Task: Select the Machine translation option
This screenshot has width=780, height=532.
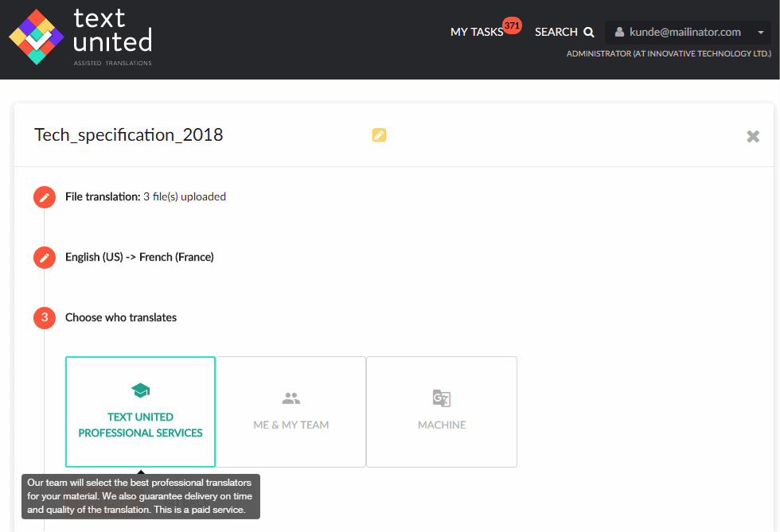Action: click(x=442, y=412)
